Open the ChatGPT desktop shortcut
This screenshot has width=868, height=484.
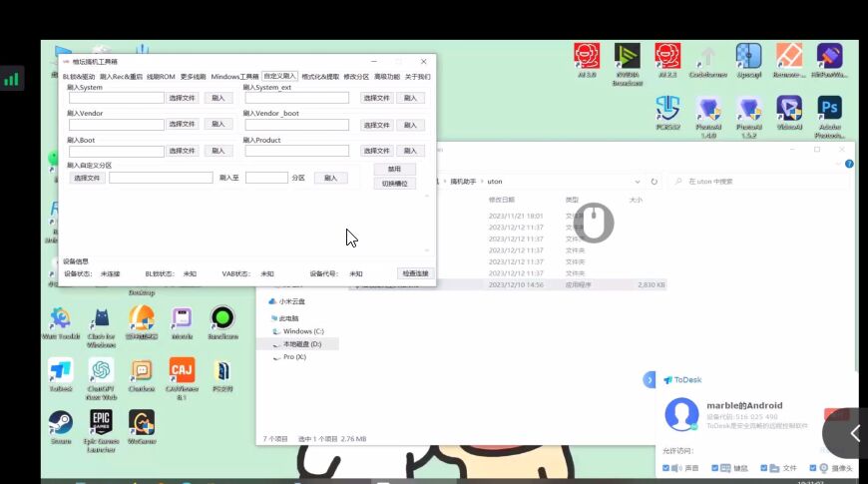coord(101,370)
